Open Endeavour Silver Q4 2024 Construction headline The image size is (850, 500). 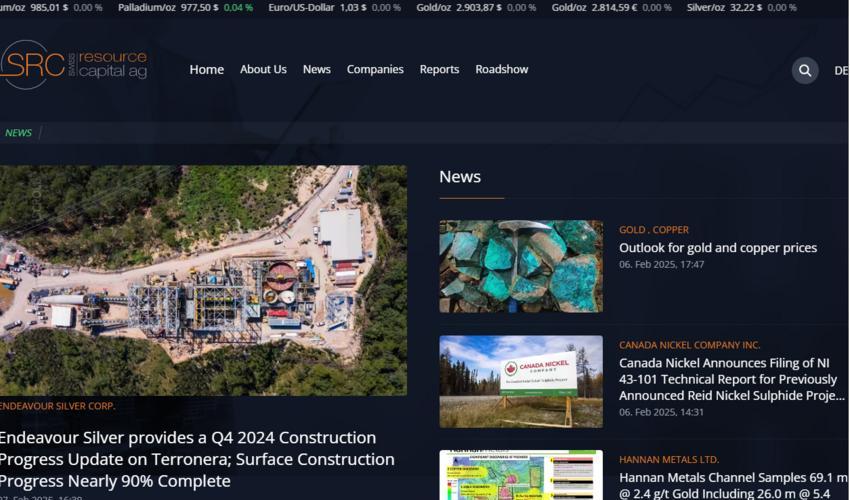click(x=197, y=459)
